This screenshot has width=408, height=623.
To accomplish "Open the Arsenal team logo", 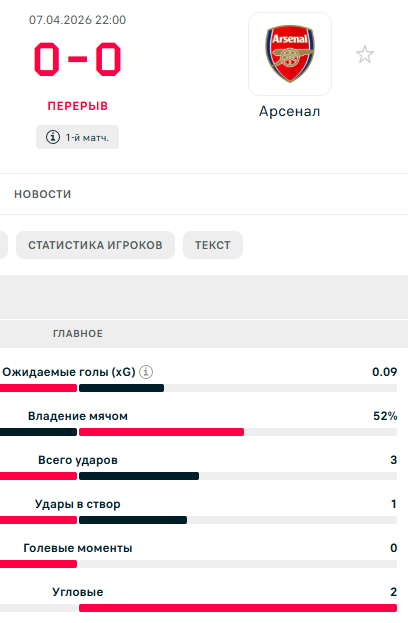I will click(x=290, y=54).
